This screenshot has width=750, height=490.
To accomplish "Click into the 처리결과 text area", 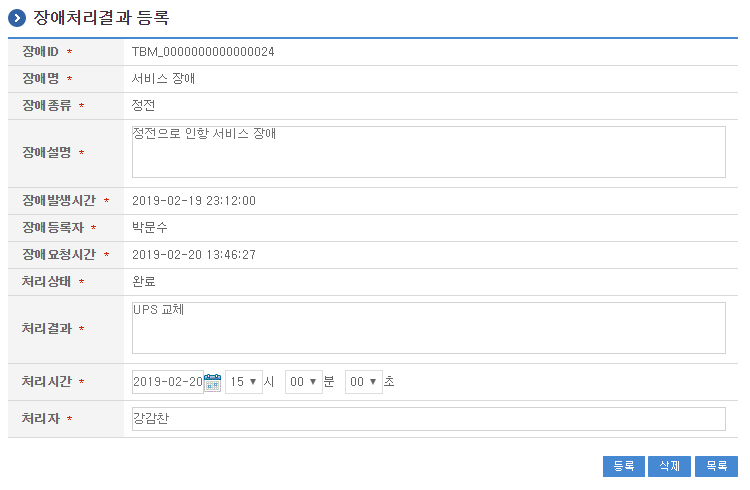I will click(x=428, y=328).
